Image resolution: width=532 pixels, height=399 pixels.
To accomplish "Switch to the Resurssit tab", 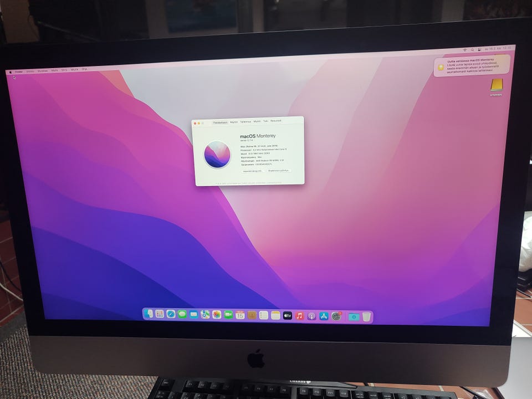I will click(276, 121).
